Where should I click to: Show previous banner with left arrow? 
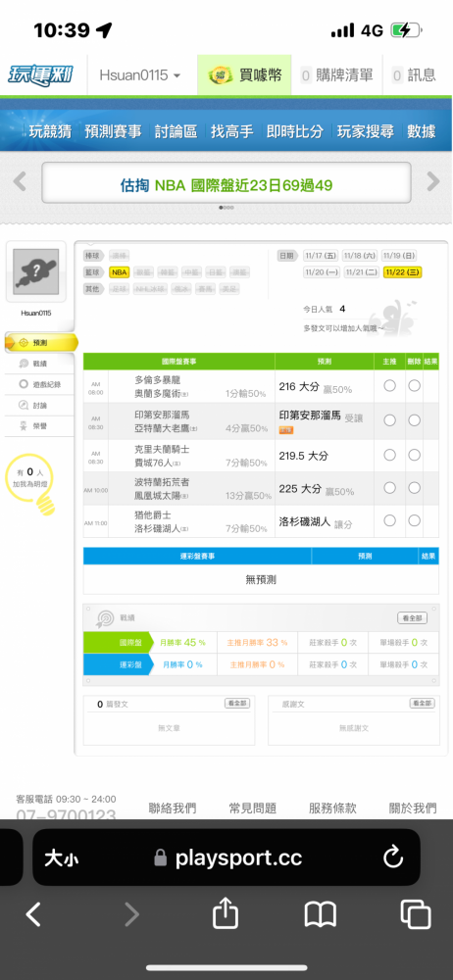tap(20, 182)
